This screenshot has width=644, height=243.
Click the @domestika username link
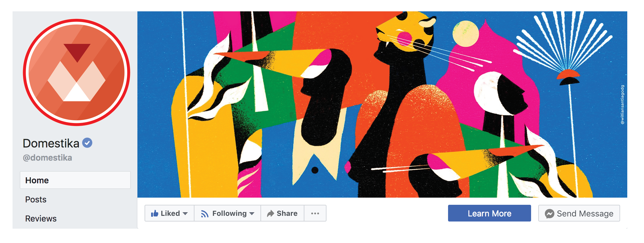[x=47, y=158]
